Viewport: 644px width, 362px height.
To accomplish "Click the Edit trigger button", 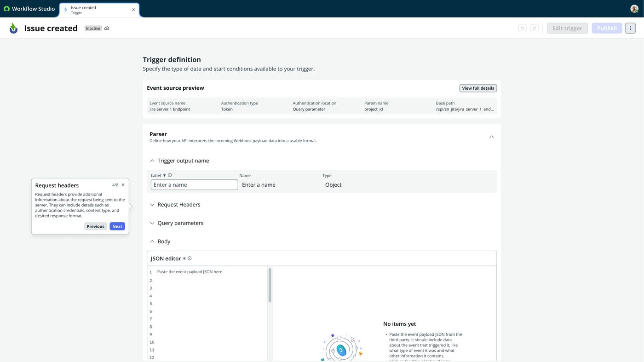I will click(567, 28).
